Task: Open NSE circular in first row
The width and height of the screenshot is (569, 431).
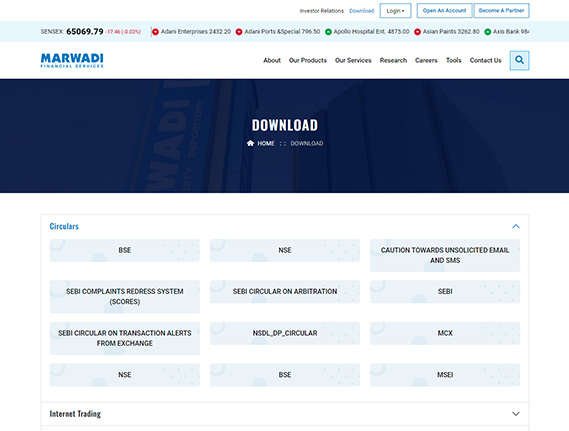Action: click(285, 250)
